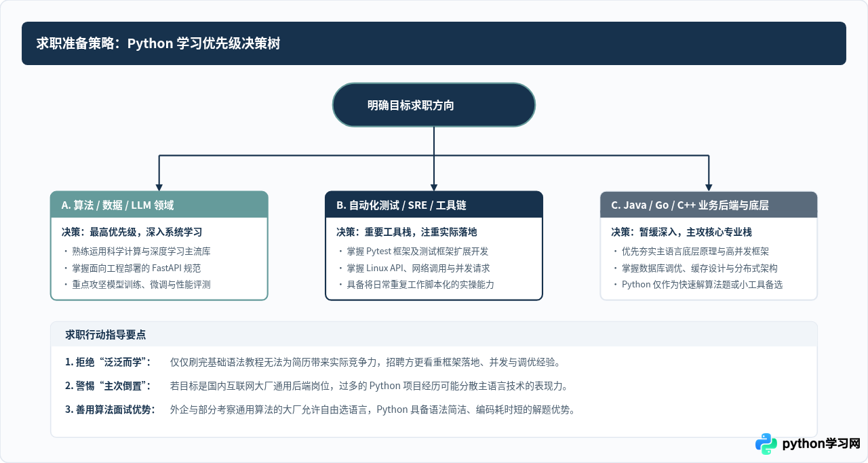Click the sentence starting 若目标是国内互联网大厂
868x463 pixels.
370,386
